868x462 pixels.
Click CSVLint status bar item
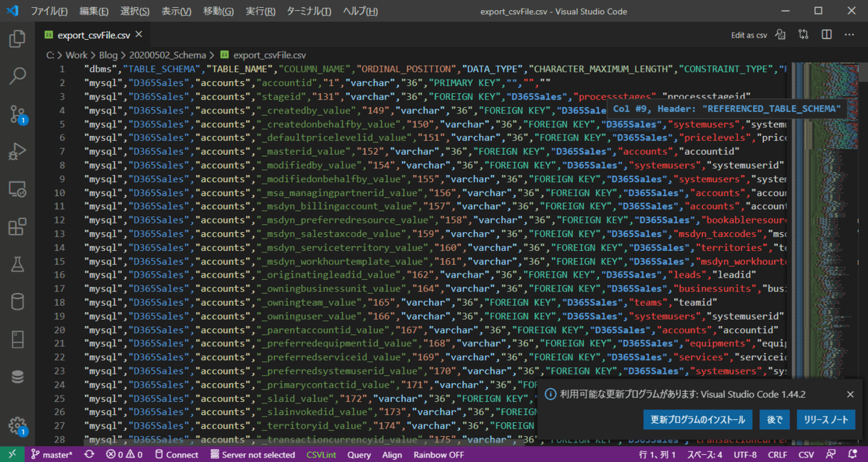tap(320, 455)
